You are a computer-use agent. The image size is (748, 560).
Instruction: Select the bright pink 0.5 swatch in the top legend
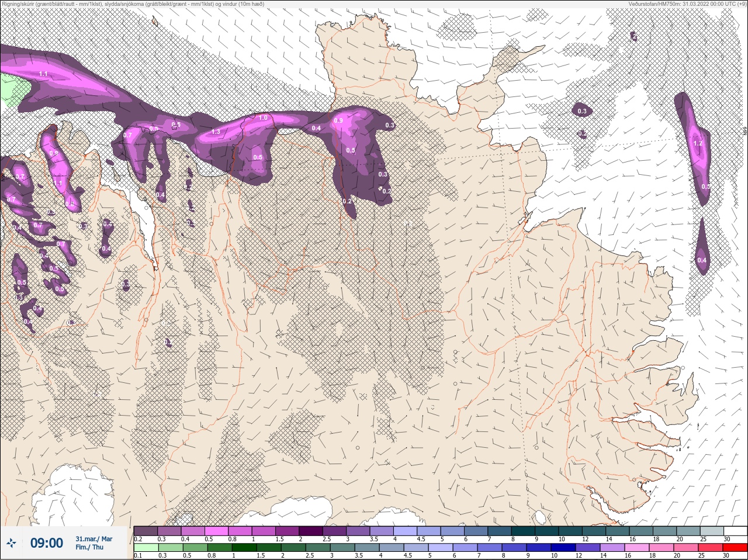point(216,531)
